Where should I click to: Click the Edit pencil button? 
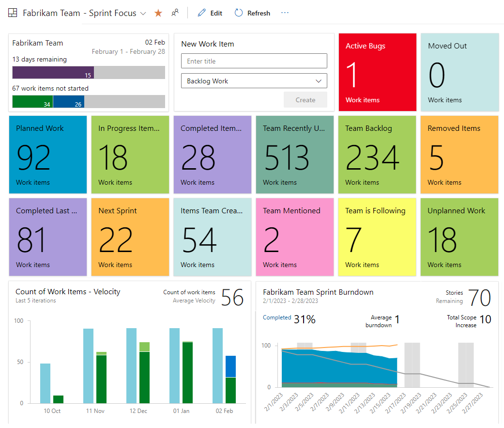[210, 13]
